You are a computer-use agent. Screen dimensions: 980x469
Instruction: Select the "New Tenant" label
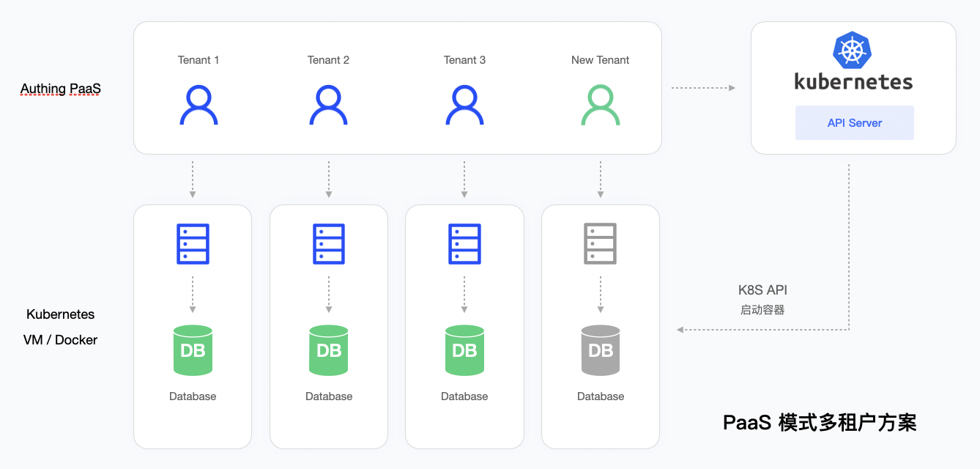click(x=601, y=60)
